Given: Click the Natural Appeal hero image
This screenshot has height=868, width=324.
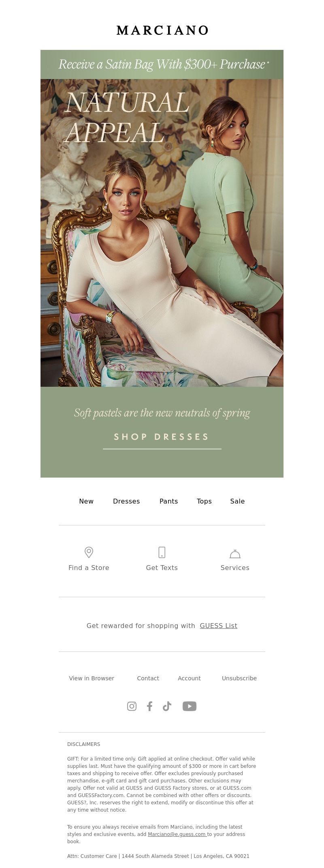Looking at the screenshot, I should [162, 233].
